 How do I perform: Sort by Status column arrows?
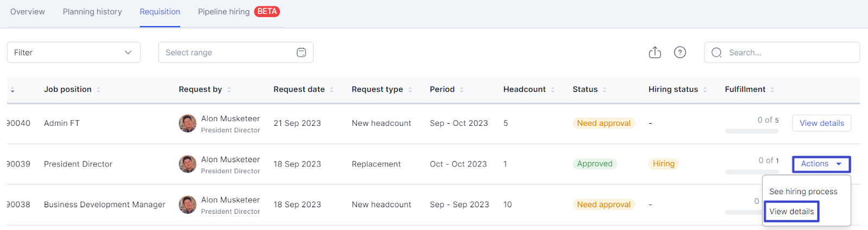click(x=604, y=90)
